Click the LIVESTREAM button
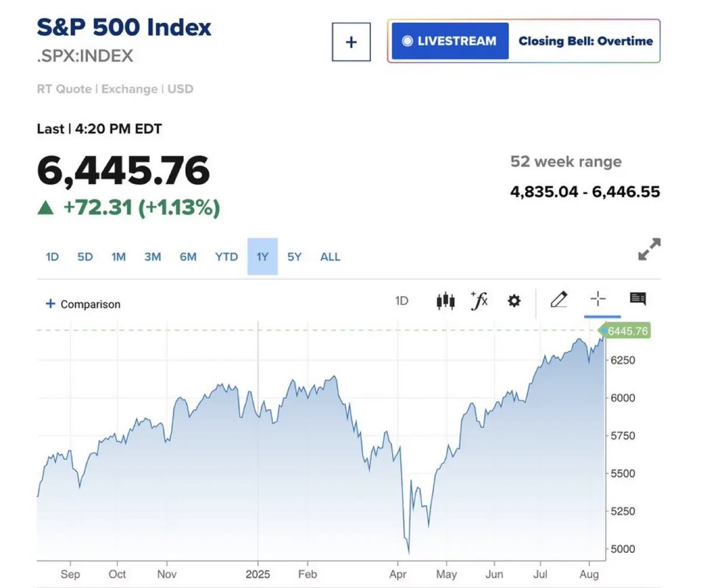The image size is (701, 588). tap(450, 41)
